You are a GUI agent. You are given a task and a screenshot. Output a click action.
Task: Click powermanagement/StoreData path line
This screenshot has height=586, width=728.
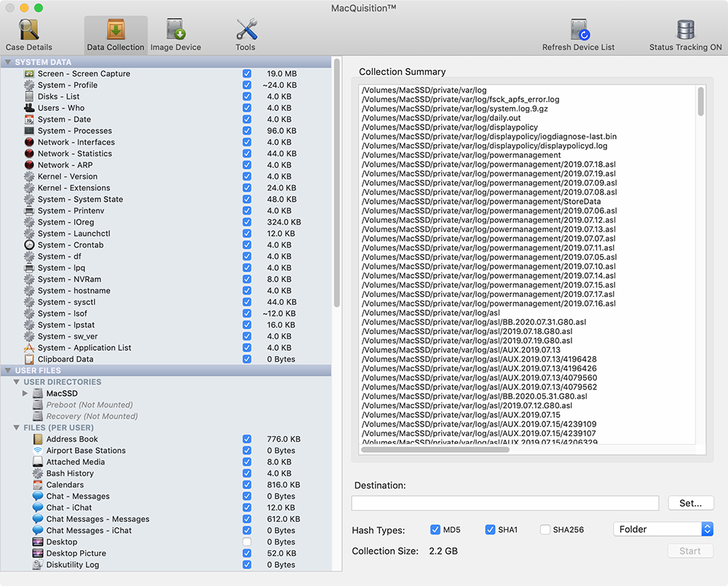(481, 202)
